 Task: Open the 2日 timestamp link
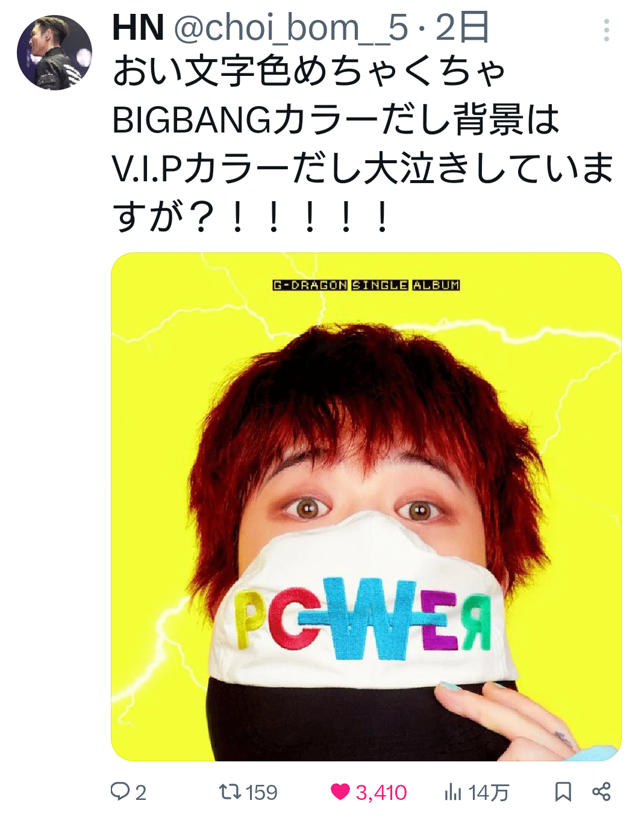click(x=462, y=28)
